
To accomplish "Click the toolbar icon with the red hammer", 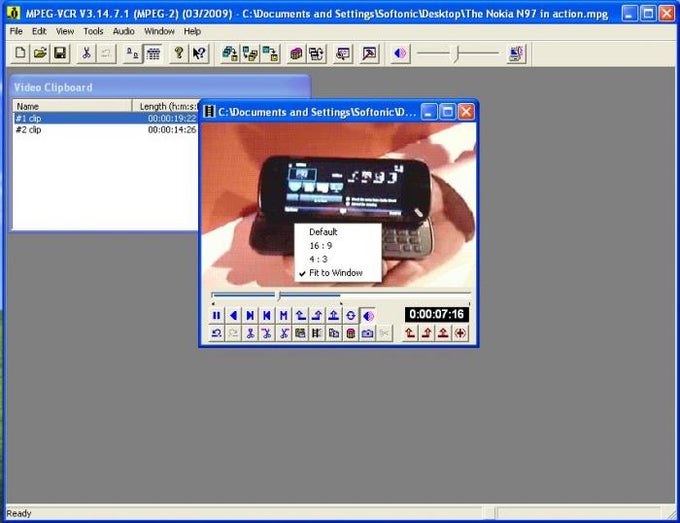I will (x=369, y=54).
